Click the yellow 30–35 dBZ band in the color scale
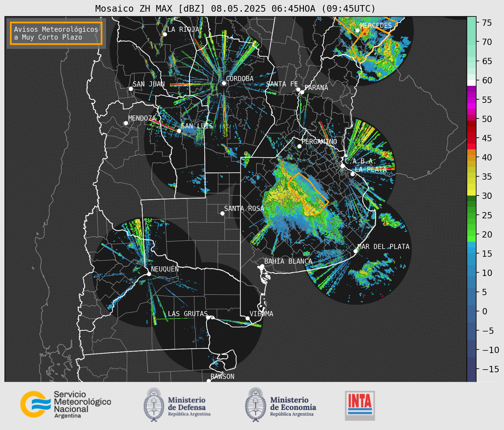504x430 pixels. click(x=471, y=186)
